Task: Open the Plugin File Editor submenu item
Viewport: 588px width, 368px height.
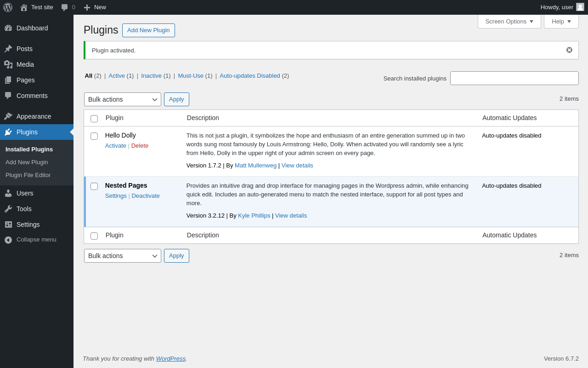Action: point(28,175)
